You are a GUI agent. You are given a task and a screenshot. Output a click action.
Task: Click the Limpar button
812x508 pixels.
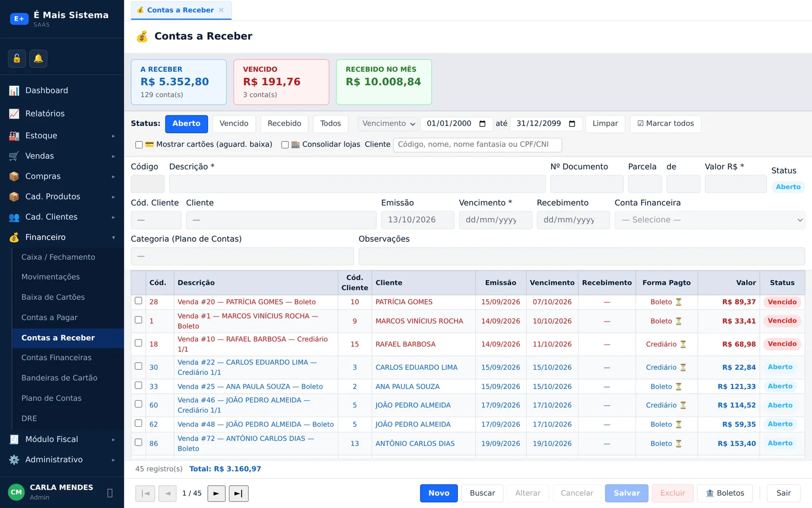coord(605,124)
